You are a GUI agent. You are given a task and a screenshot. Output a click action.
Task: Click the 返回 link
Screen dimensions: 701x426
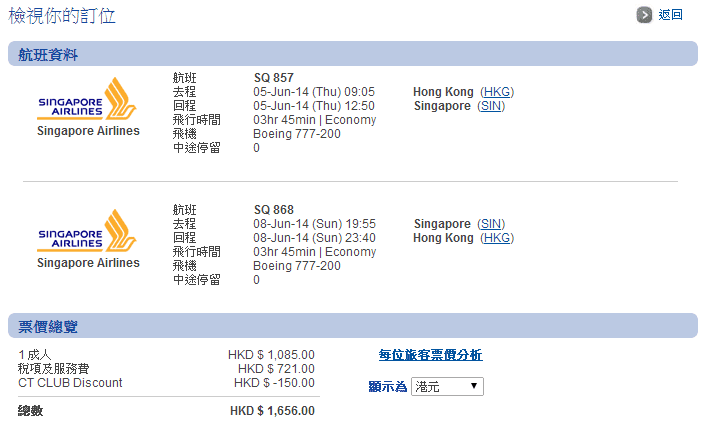click(x=671, y=15)
